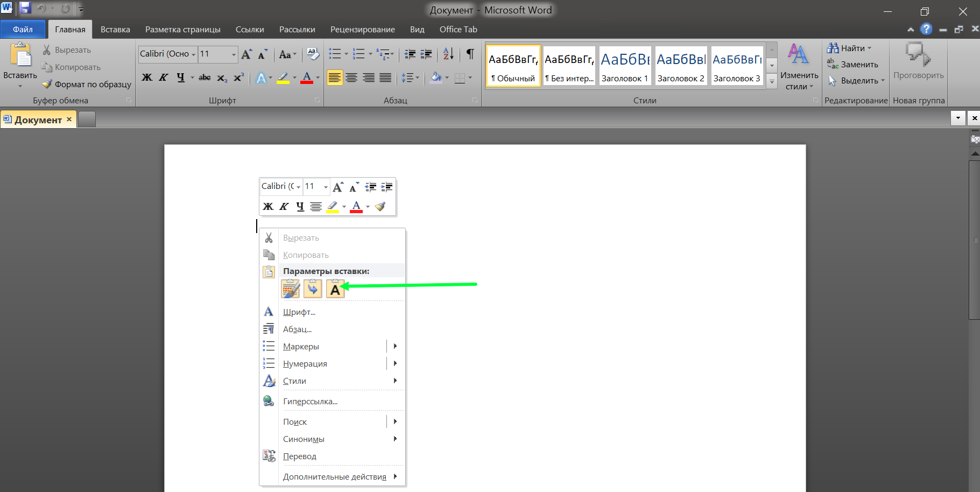Expand the Выделить select dropdown
The height and width of the screenshot is (492, 980).
(883, 80)
